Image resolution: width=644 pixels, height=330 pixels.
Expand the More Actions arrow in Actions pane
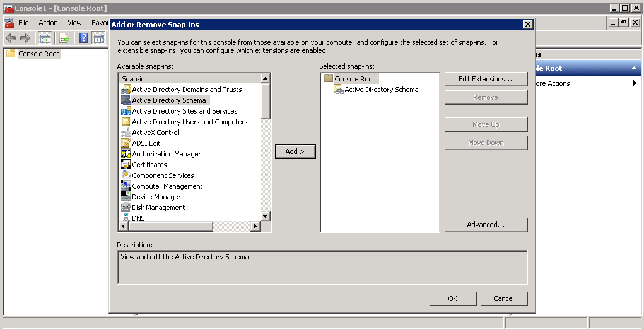pos(634,83)
